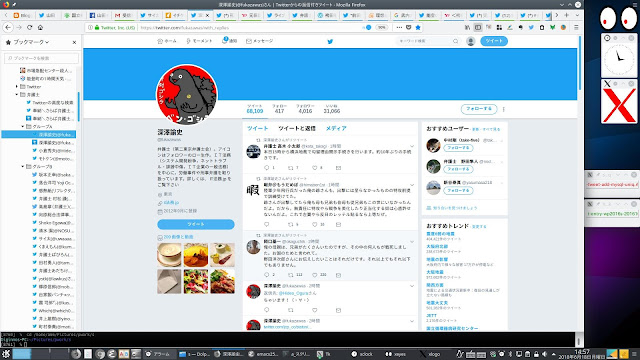
Task: Open a new tab with the plus button
Action: pyautogui.click(x=567, y=15)
